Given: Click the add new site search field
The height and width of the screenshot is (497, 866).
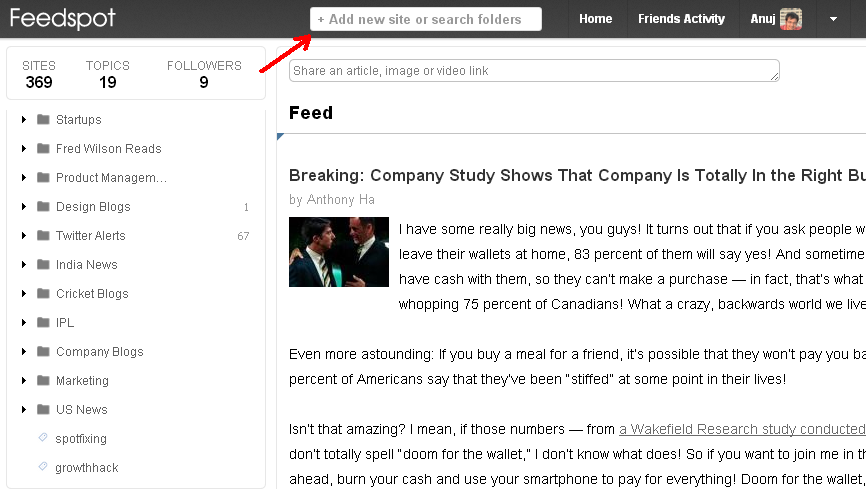Looking at the screenshot, I should [x=425, y=19].
